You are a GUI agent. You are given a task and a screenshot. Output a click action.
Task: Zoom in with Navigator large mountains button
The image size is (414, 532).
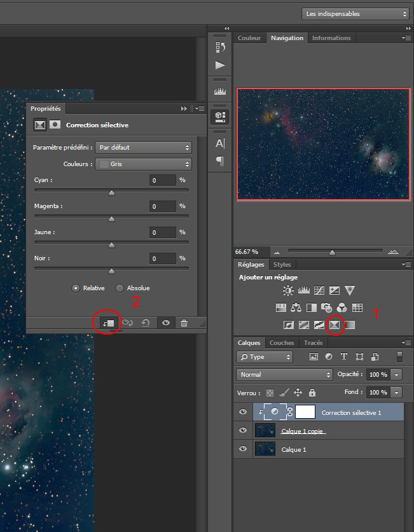pos(393,251)
